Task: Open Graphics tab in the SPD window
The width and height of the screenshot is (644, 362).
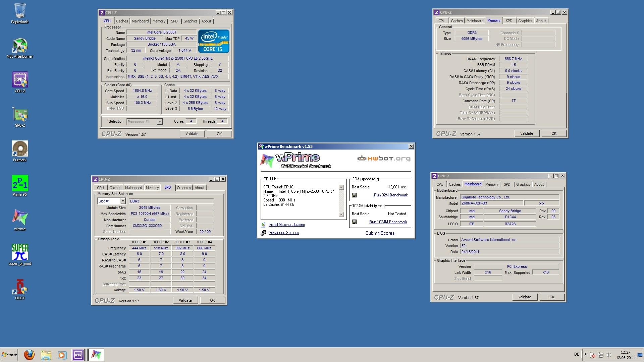Action: click(183, 188)
